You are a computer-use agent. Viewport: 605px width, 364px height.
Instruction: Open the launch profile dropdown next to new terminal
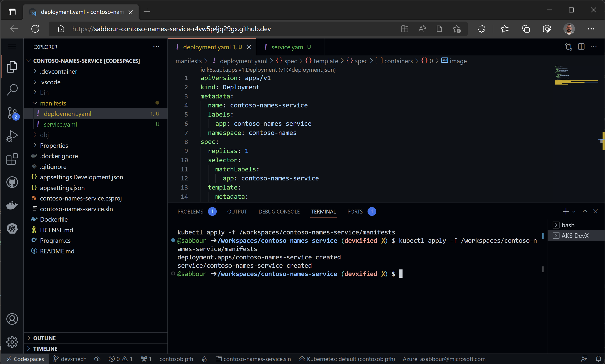[574, 212]
